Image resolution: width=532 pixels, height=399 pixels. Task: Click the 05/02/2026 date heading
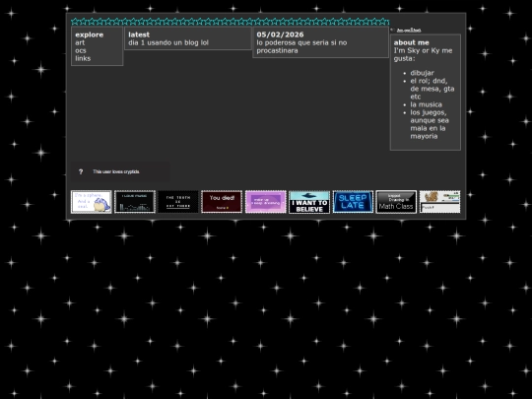tap(280, 34)
